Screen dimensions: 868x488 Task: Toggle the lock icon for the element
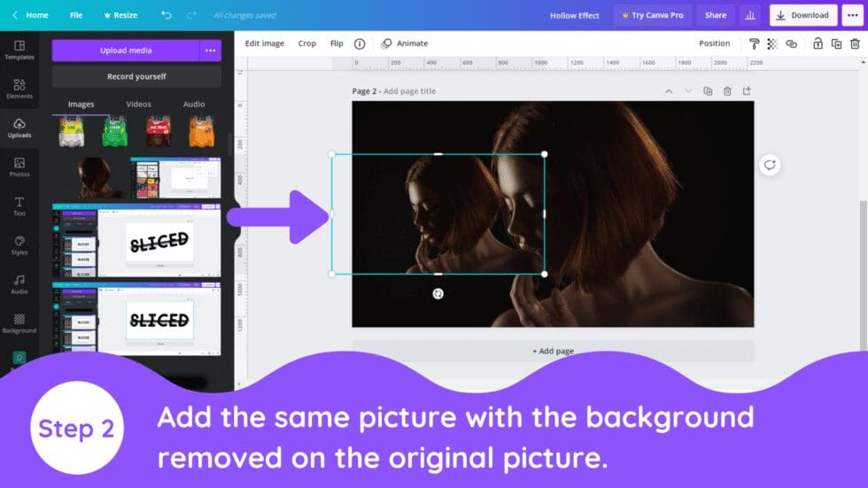818,43
